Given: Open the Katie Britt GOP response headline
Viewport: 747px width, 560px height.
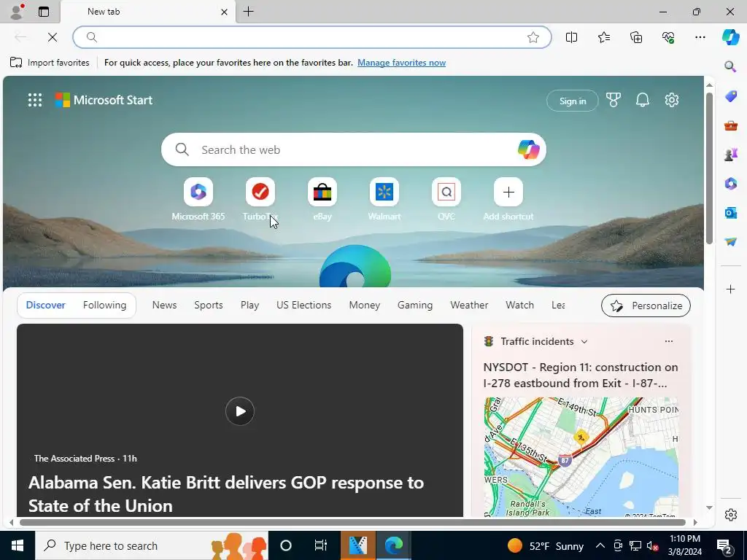Looking at the screenshot, I should pos(226,494).
